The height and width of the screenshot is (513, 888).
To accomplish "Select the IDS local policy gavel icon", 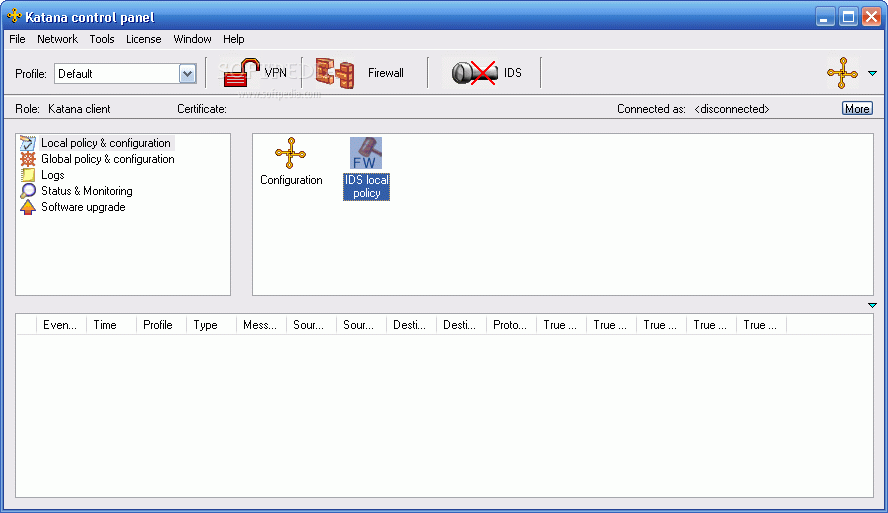I will click(366, 153).
